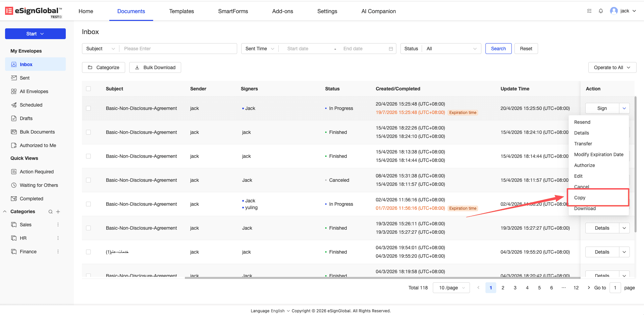This screenshot has height=315, width=644.
Task: Open more options for HR category
Action: 58,238
